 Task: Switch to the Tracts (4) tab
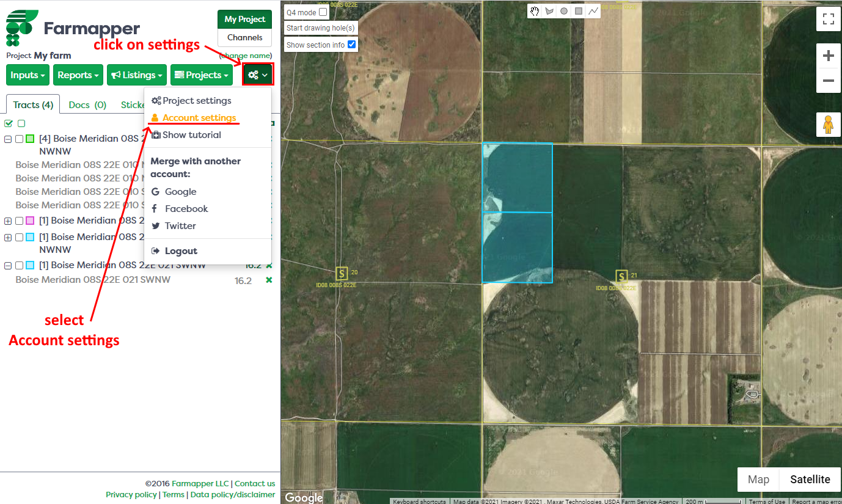coord(33,104)
